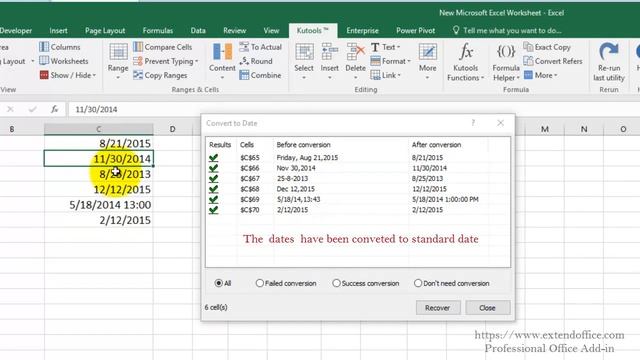Select column C header

click(98, 129)
